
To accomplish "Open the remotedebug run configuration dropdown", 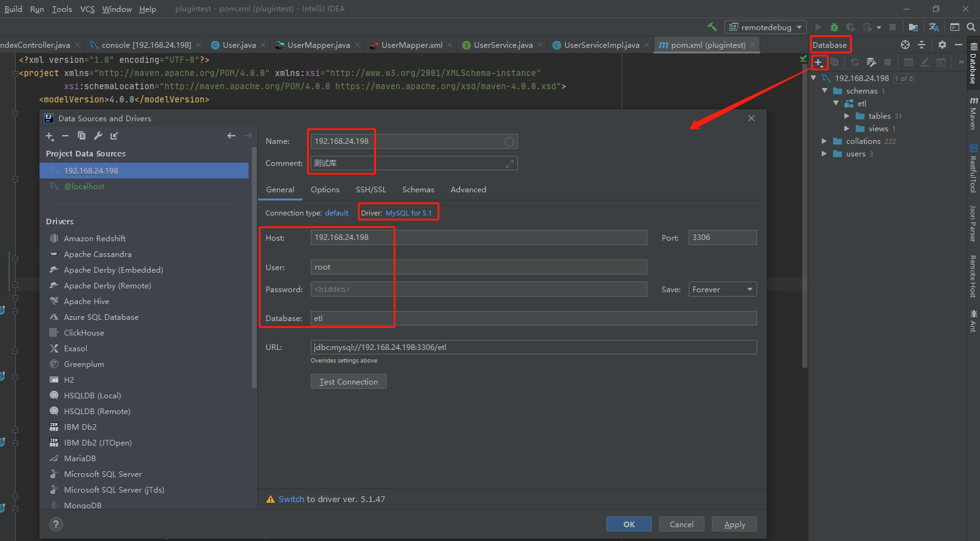I will pos(766,27).
